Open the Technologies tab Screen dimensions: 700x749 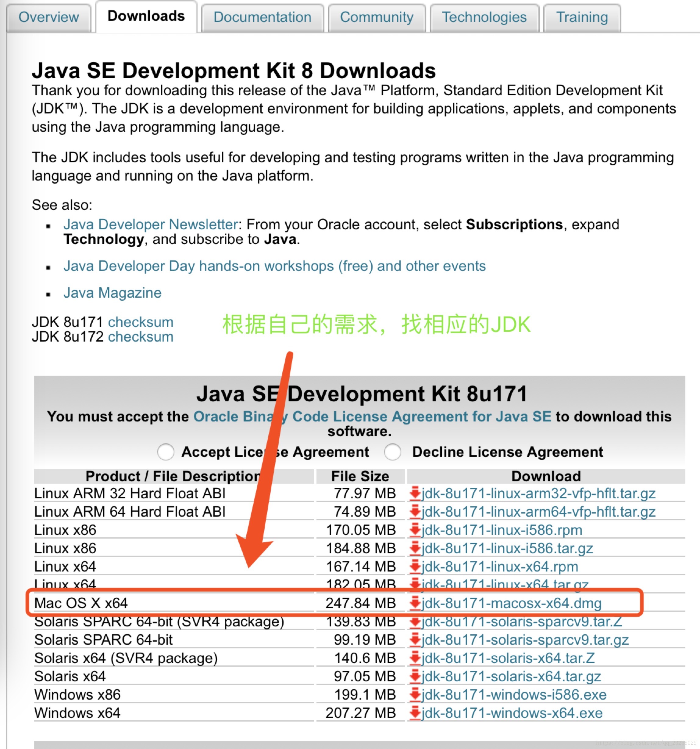(484, 17)
